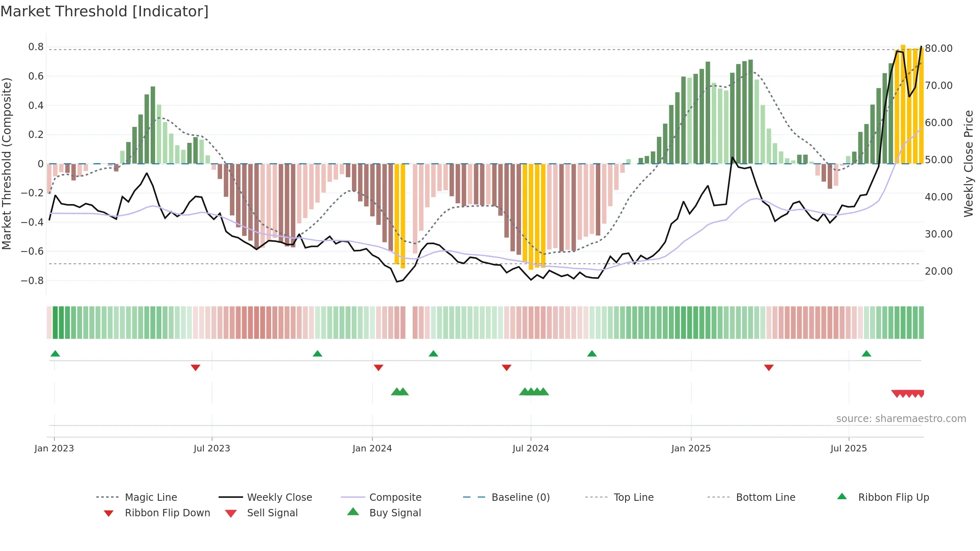Click the yellow bars at Jul 2024
Screen dimensions: 980x551
534,216
